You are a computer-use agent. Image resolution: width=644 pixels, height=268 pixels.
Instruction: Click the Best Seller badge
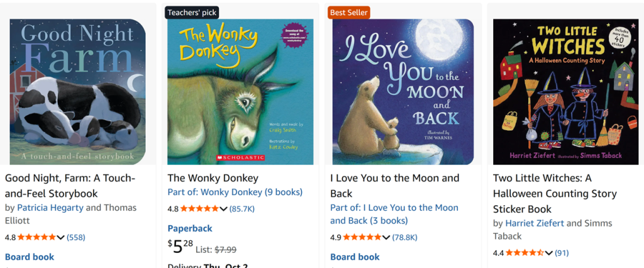click(349, 12)
